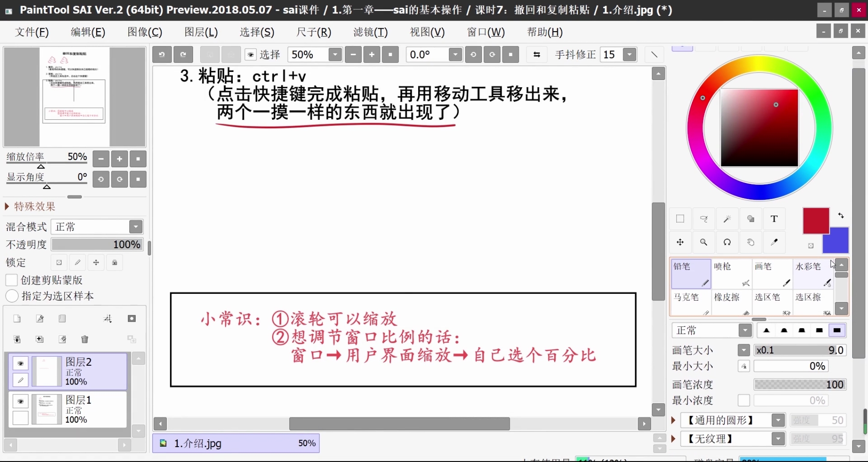Click the text tool T icon
Viewport: 868px width, 462px height.
point(773,219)
